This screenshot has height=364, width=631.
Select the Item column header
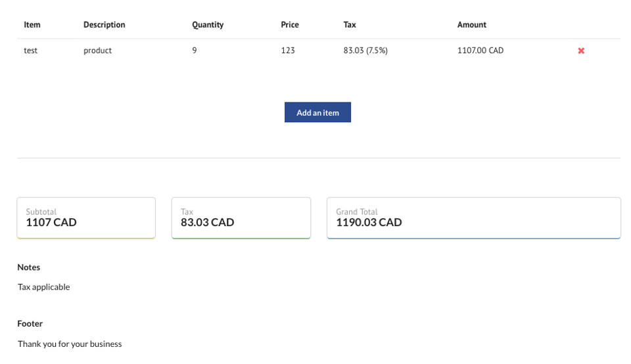[32, 25]
